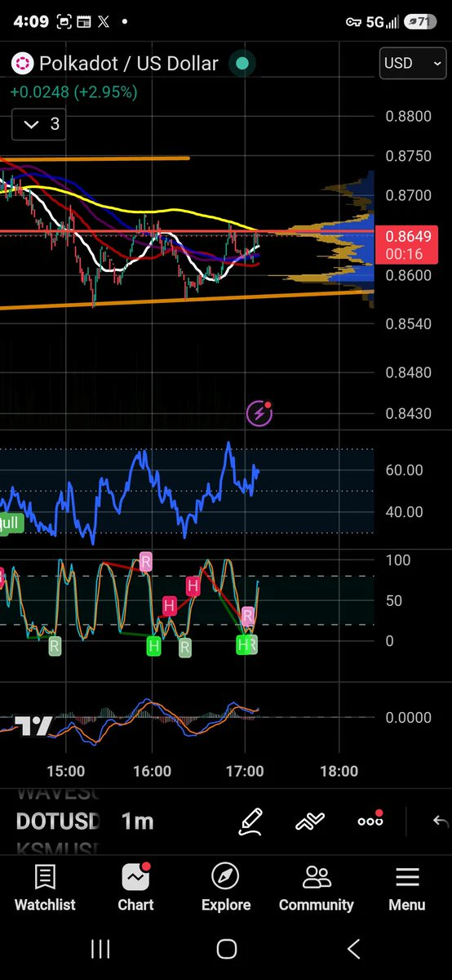Viewport: 452px width, 980px height.
Task: Tap the 40.00 RSI scale value
Action: (403, 512)
